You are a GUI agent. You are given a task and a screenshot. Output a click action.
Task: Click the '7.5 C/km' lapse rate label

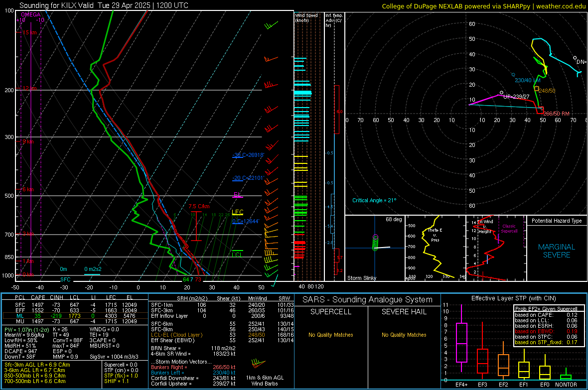point(199,206)
